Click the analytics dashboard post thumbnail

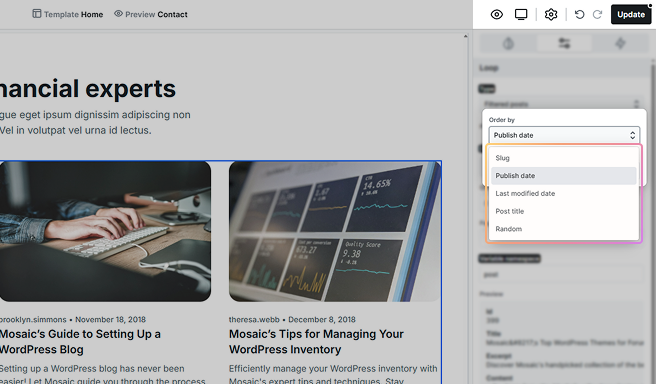click(x=334, y=231)
